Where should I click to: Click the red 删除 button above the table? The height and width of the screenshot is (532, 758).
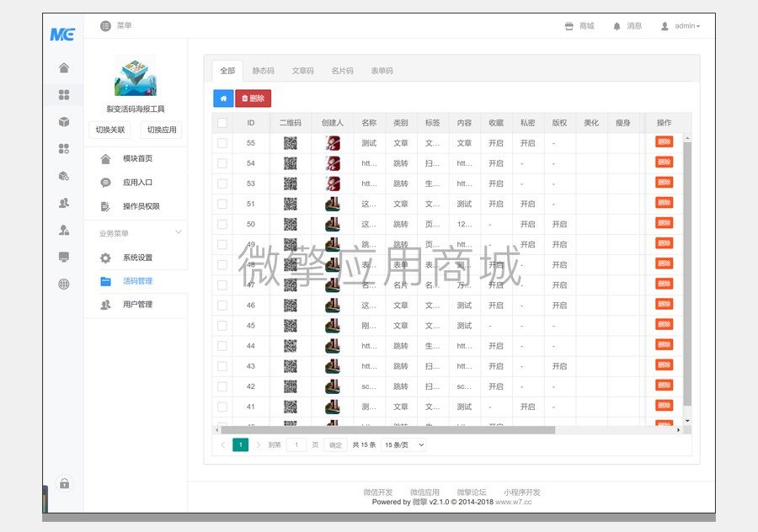pyautogui.click(x=252, y=98)
